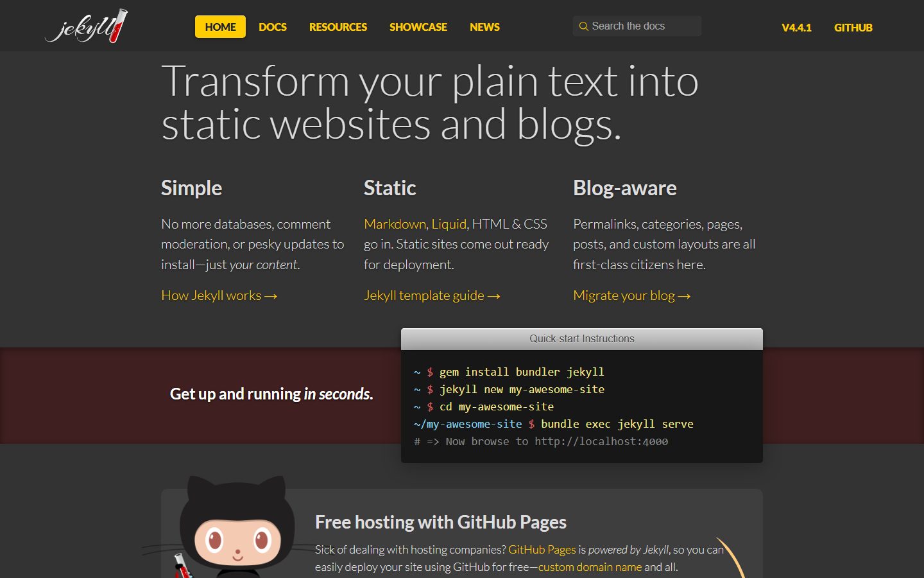924x578 pixels.
Task: Click the bundle exec jekyll serve command
Action: click(x=617, y=424)
